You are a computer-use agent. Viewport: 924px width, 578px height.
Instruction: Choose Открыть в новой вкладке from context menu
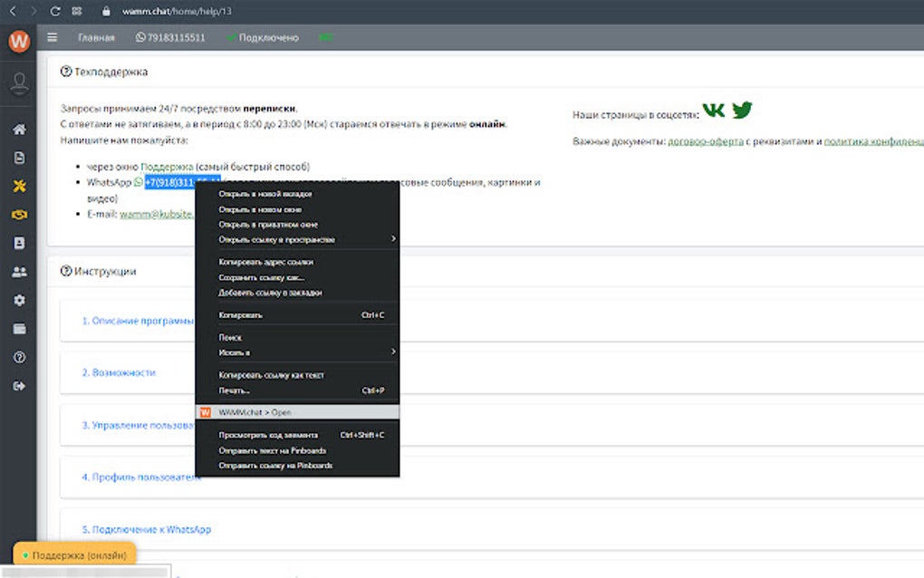[x=298, y=194]
